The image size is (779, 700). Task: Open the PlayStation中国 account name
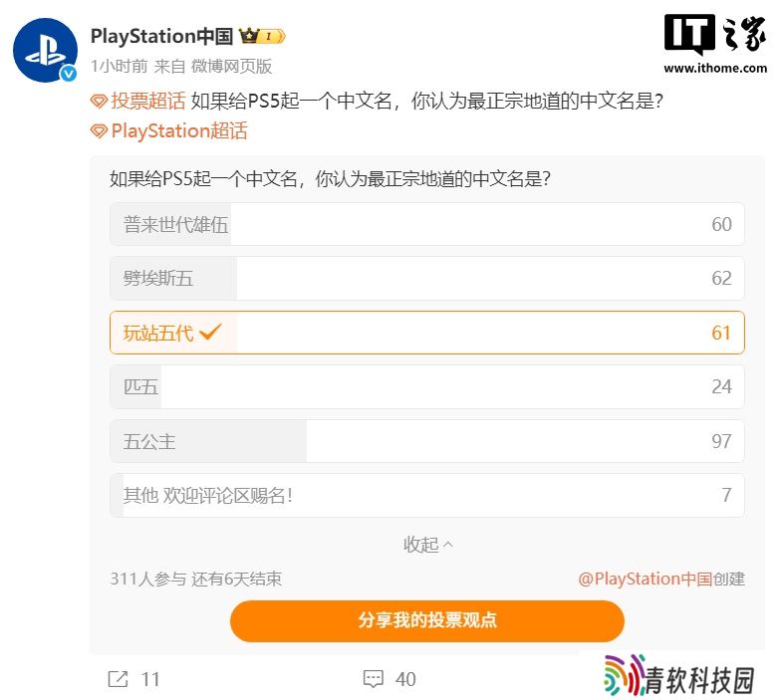161,36
